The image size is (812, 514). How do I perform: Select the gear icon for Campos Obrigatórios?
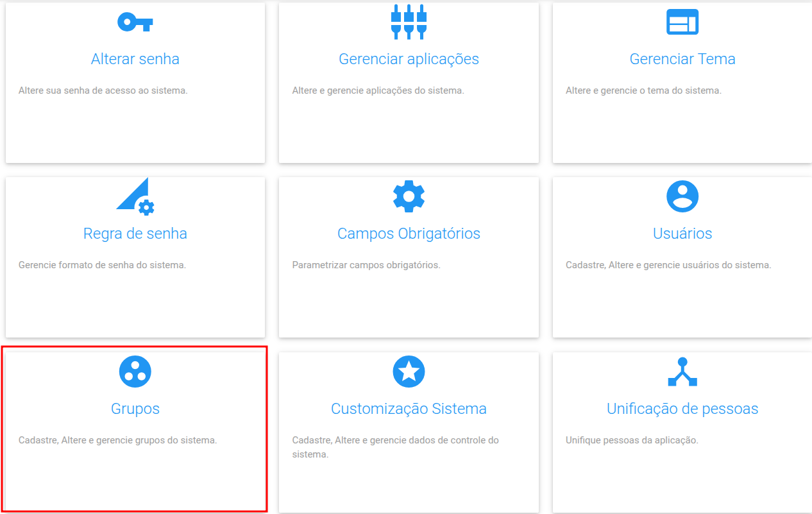coord(409,196)
